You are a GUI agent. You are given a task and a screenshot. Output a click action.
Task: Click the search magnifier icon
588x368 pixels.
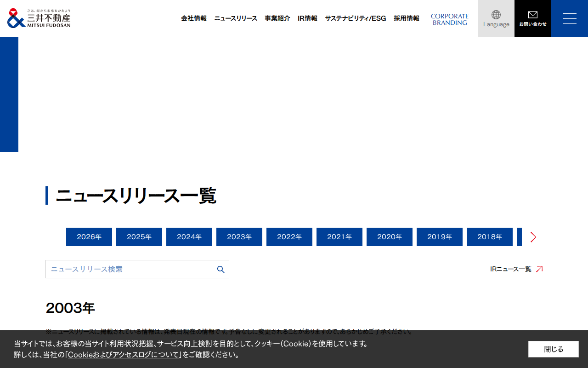[220, 269]
